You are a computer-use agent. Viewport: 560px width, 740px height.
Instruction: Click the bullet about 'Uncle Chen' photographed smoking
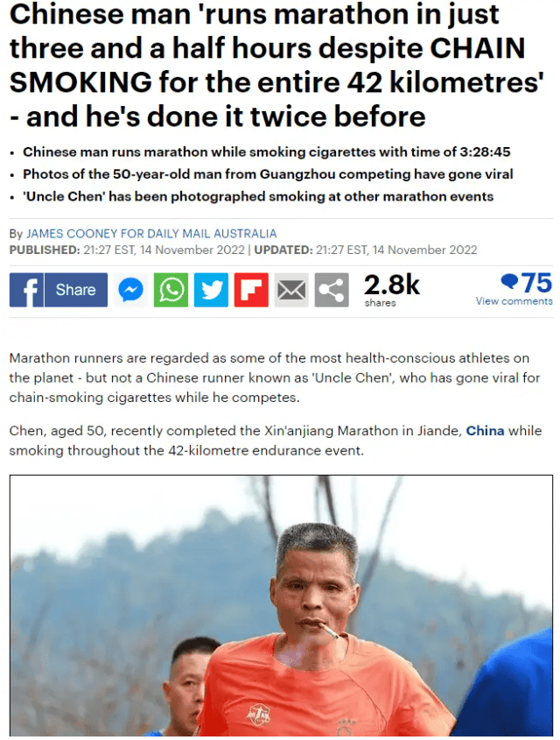click(x=258, y=196)
